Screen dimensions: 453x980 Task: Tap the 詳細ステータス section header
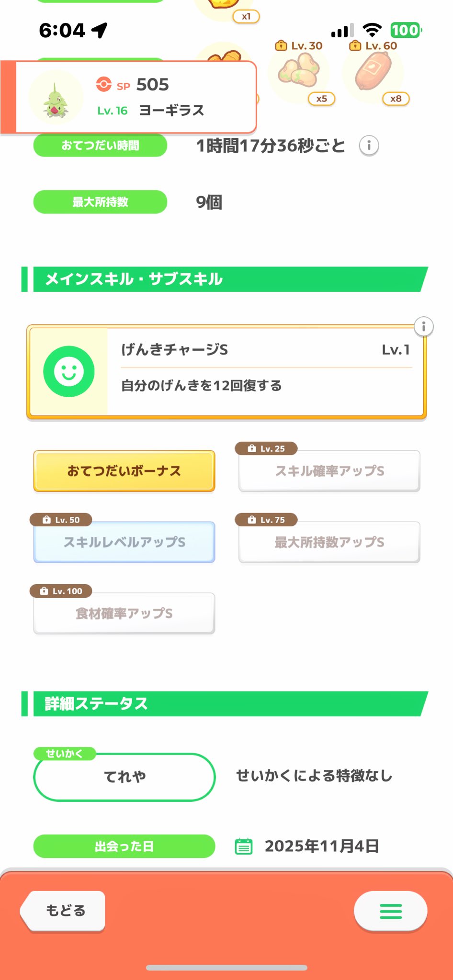225,704
